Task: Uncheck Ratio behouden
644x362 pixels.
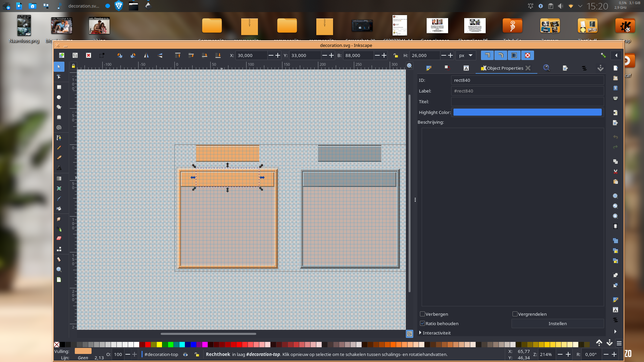Action: point(423,323)
